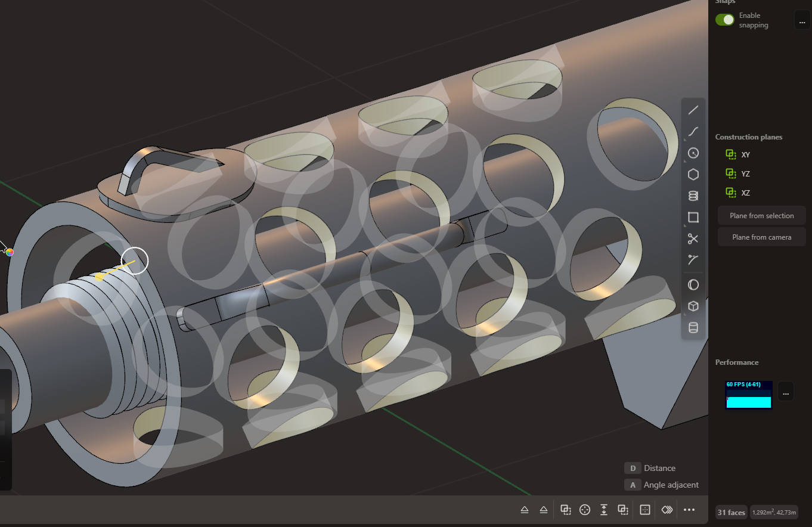Select the Bridge curve tool below scissors
The image size is (812, 527).
(x=693, y=260)
